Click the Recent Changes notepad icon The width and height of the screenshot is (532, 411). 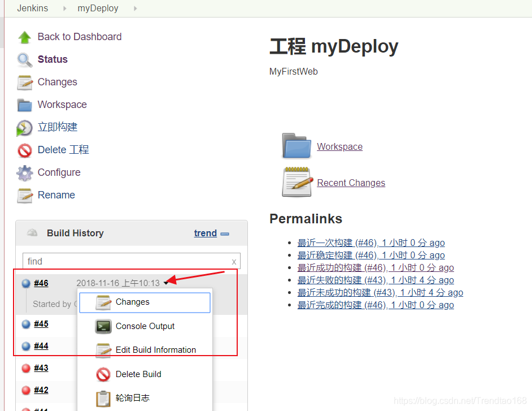(x=297, y=182)
